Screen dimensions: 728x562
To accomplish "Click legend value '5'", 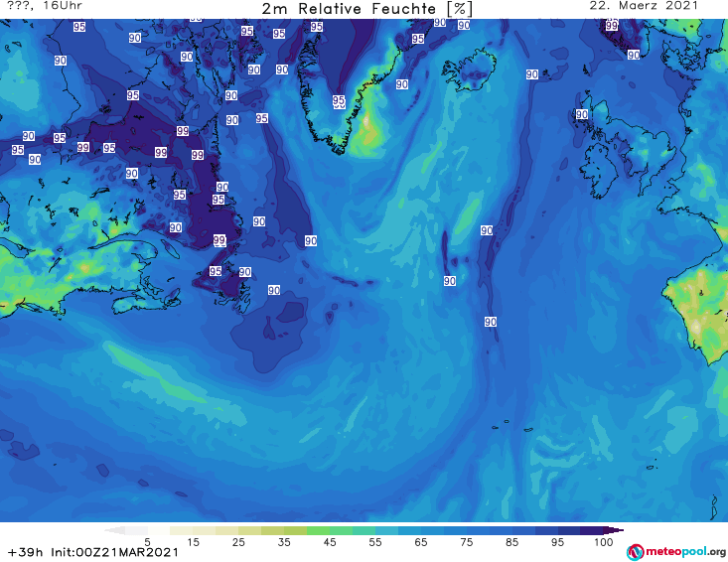I will click(x=147, y=542).
